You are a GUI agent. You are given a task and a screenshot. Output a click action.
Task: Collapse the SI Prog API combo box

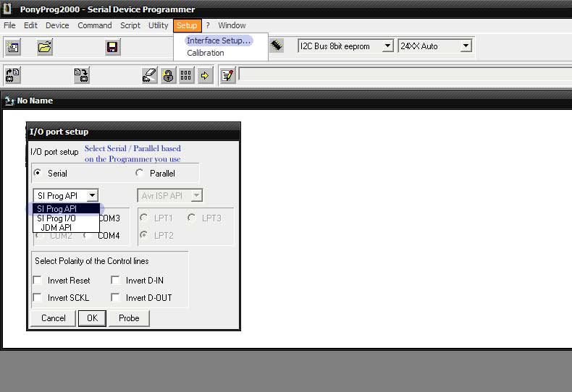pyautogui.click(x=92, y=195)
